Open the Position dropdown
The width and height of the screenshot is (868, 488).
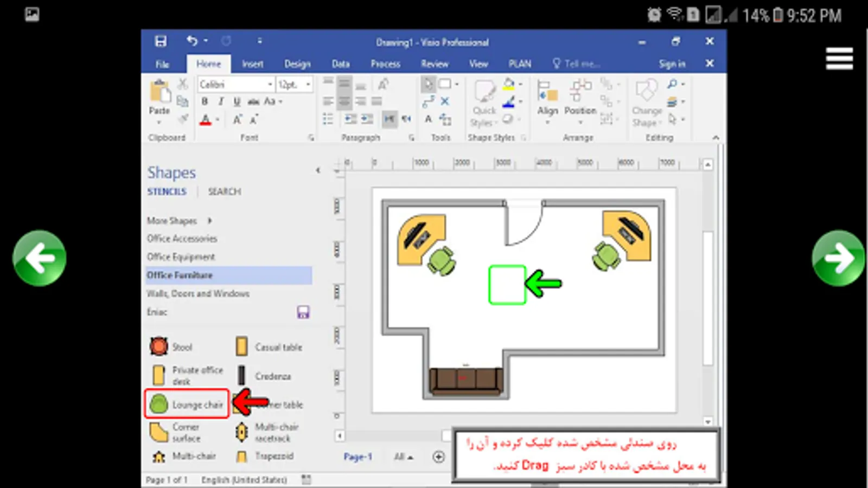(x=580, y=102)
